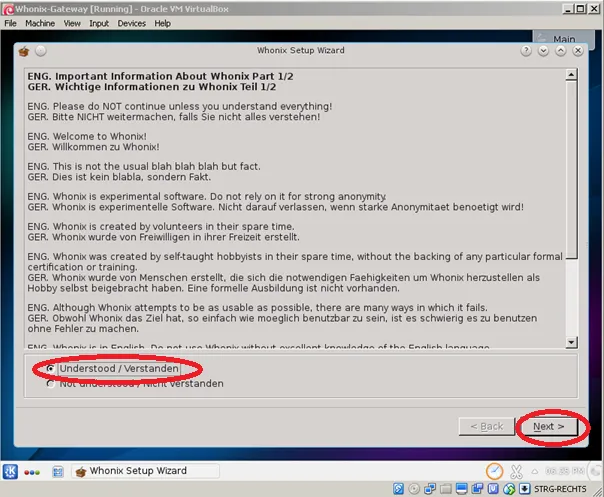Click the vertical scrollbar thumb of the info text
Image resolution: width=604 pixels, height=497 pixels.
[x=571, y=170]
